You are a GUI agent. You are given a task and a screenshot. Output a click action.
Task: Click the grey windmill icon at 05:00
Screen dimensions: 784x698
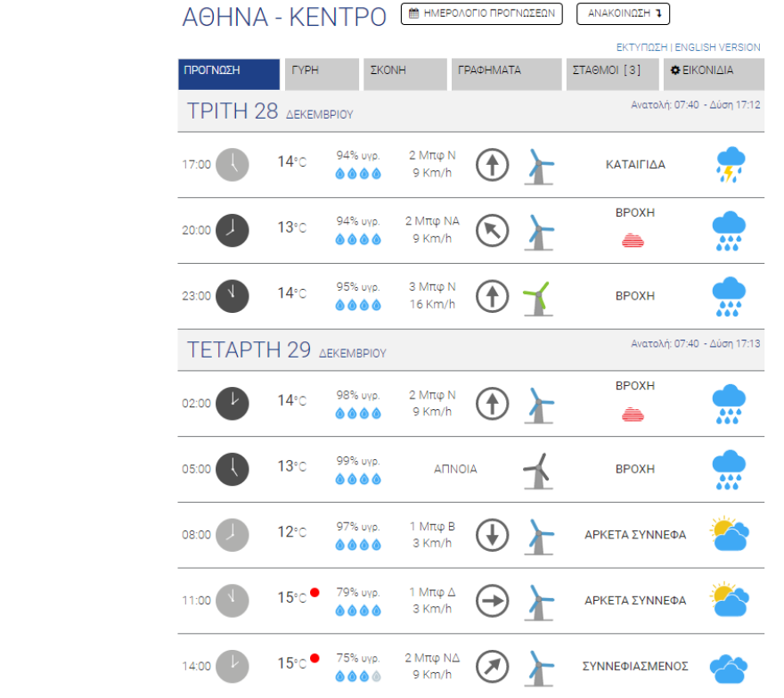click(x=537, y=470)
